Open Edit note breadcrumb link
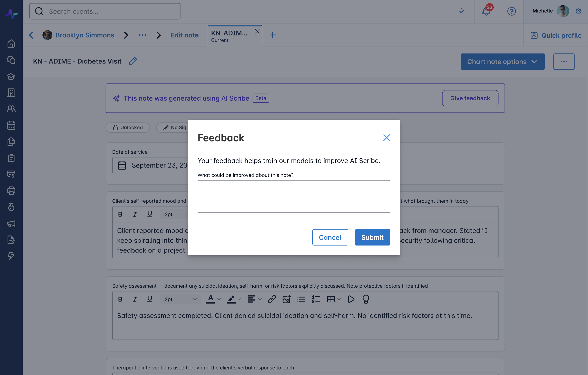This screenshot has height=375, width=588. point(184,35)
